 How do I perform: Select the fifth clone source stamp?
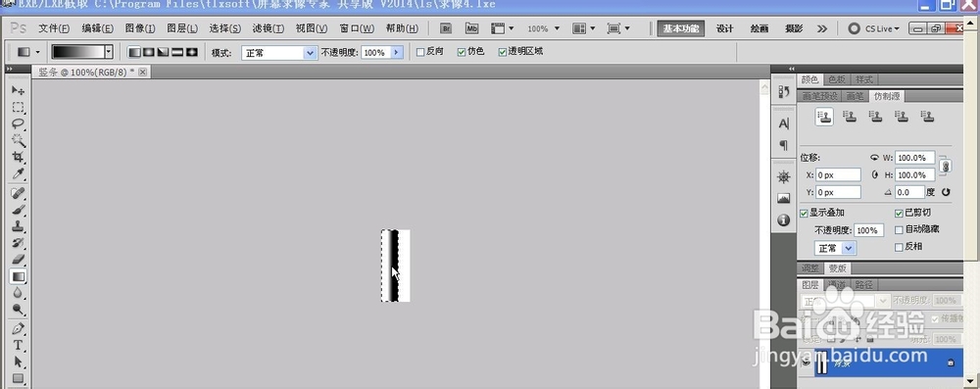click(927, 117)
